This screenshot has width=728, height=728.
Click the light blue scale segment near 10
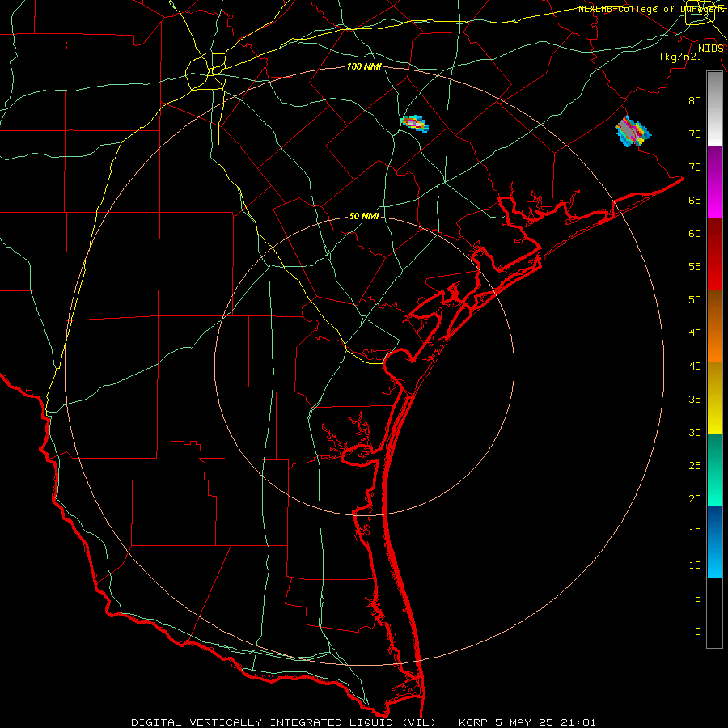point(714,561)
